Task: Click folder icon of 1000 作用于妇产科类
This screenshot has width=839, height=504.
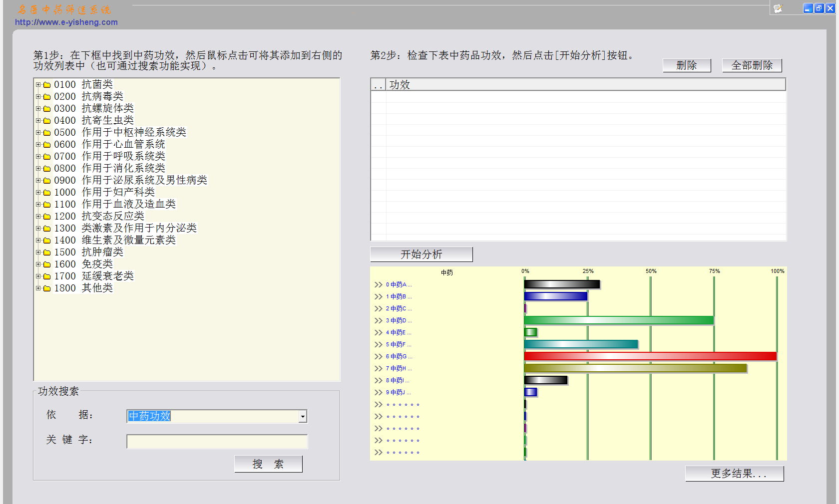Action: (x=47, y=193)
